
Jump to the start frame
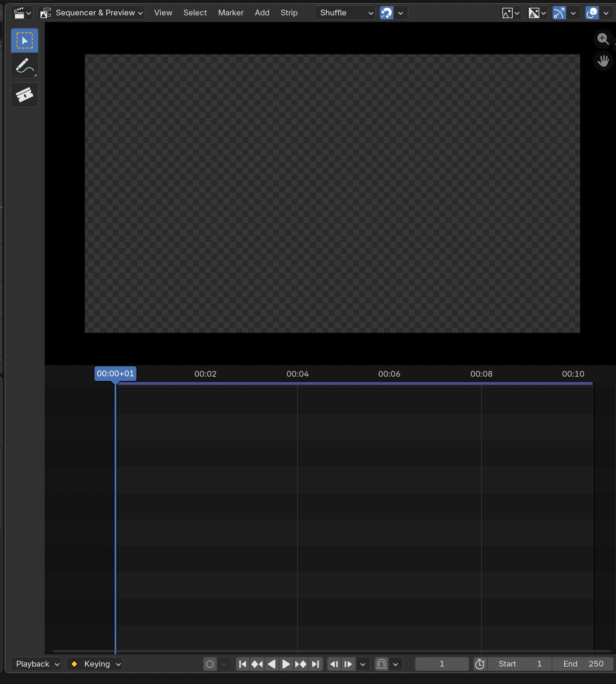pyautogui.click(x=243, y=664)
